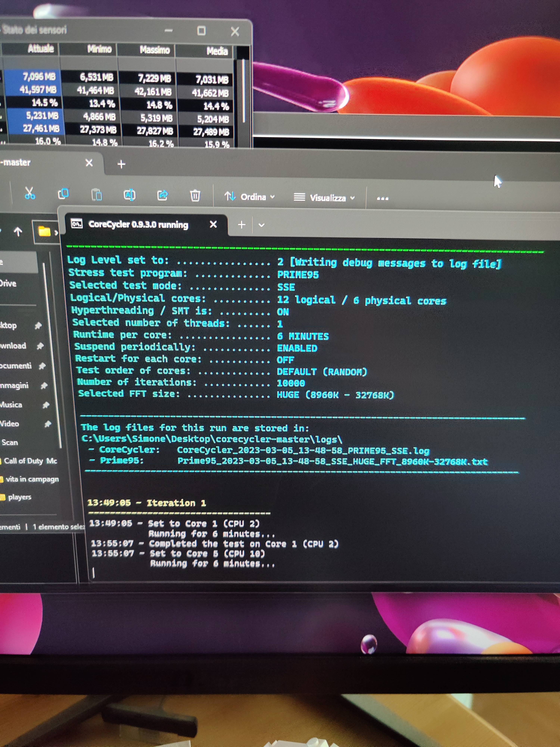
Task: Close the CoreCycler terminal tab
Action: click(x=213, y=224)
